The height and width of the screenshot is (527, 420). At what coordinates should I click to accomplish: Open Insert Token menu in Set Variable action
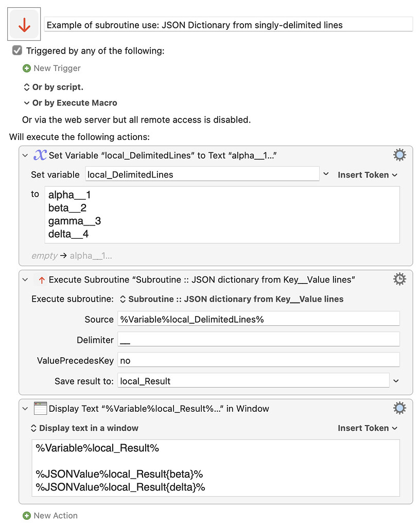(x=367, y=175)
